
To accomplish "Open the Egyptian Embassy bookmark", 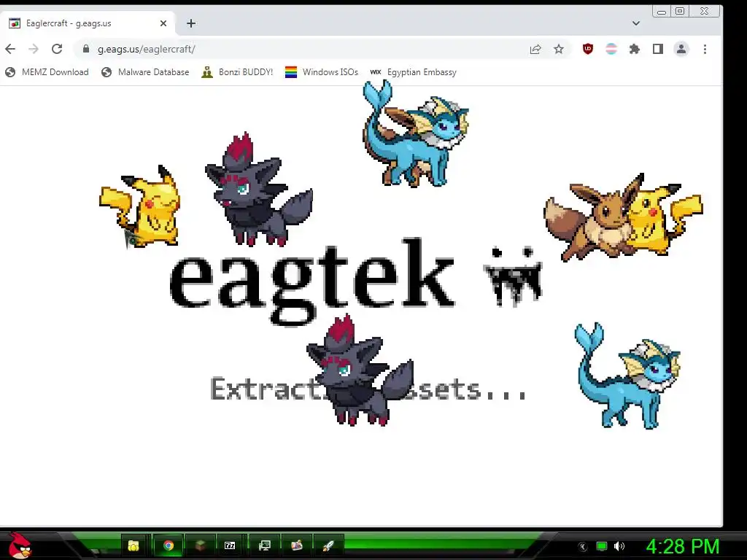I will click(x=414, y=72).
